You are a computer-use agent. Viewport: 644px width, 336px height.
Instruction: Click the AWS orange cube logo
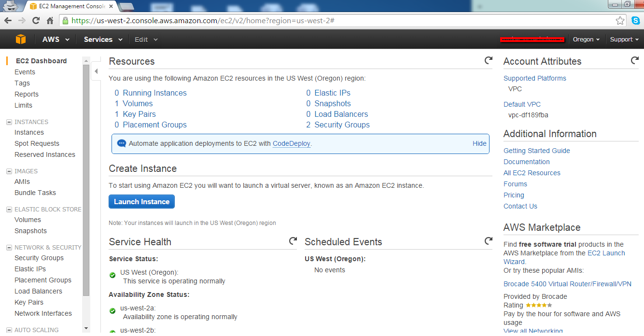coord(20,39)
